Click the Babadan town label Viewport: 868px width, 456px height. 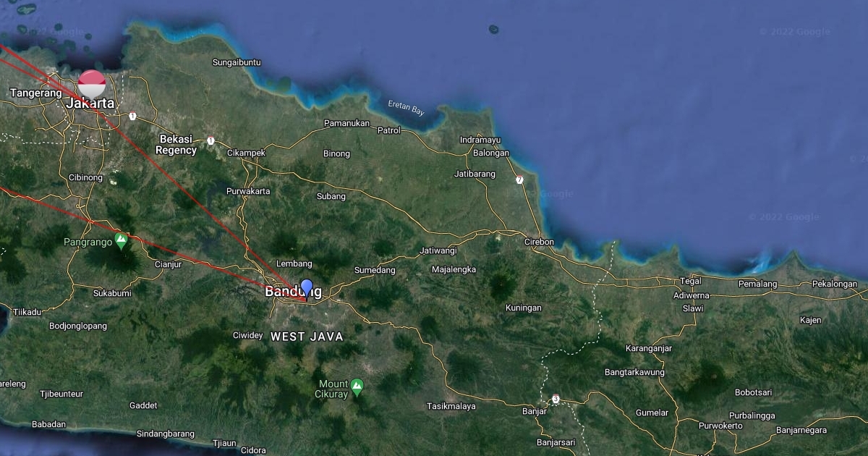pyautogui.click(x=48, y=424)
